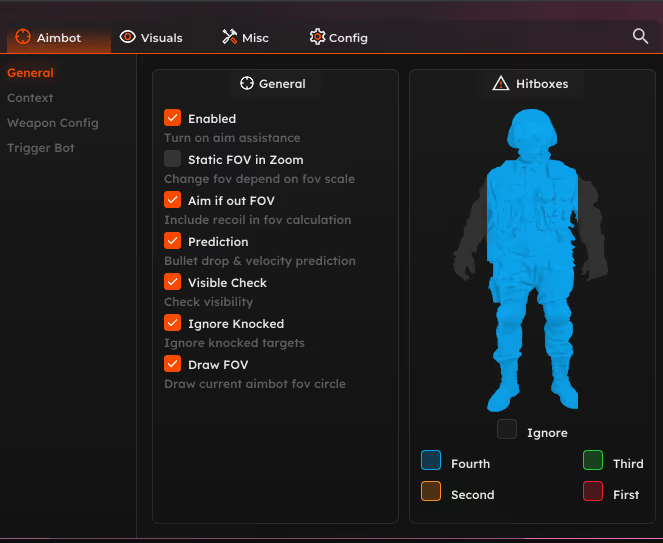Select Trigger Bot from the sidebar
This screenshot has height=543, width=663.
pos(41,148)
